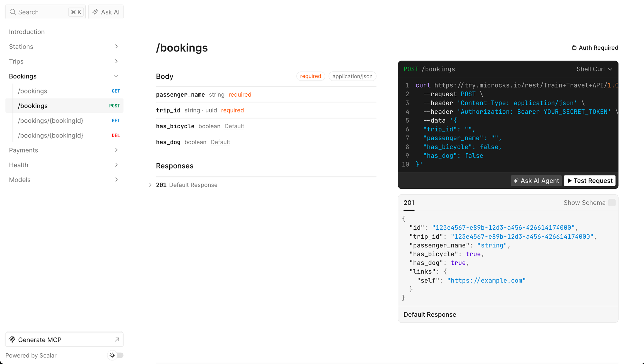Click the https://example.com value in response

pos(486,281)
